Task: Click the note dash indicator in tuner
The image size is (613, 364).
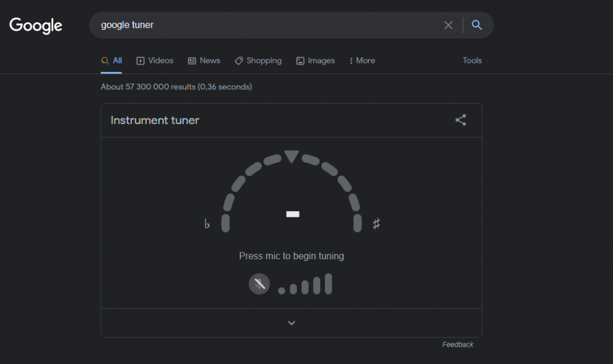Action: [x=292, y=214]
